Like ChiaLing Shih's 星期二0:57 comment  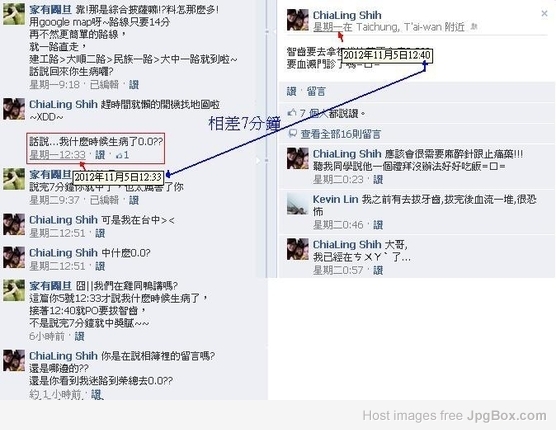click(378, 270)
